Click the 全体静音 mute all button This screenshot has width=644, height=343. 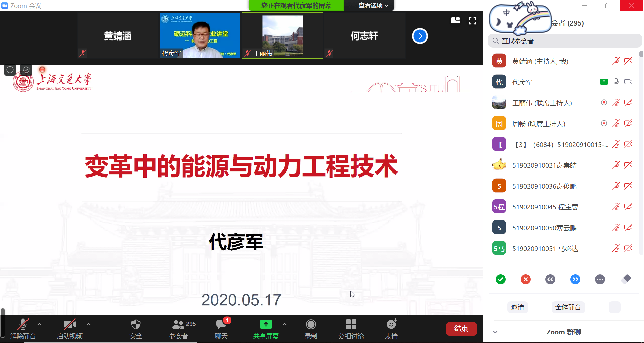[568, 307]
